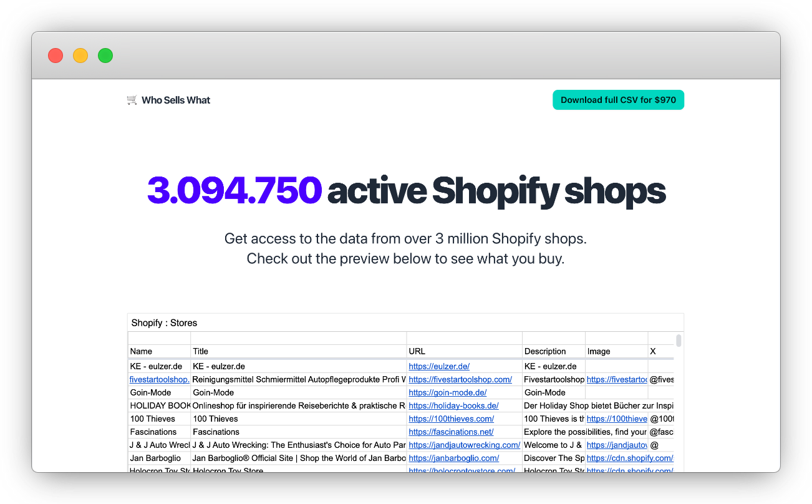The image size is (812, 504).
Task: Select 'KE - eulzer.de' cell in Description column
Action: (x=554, y=366)
